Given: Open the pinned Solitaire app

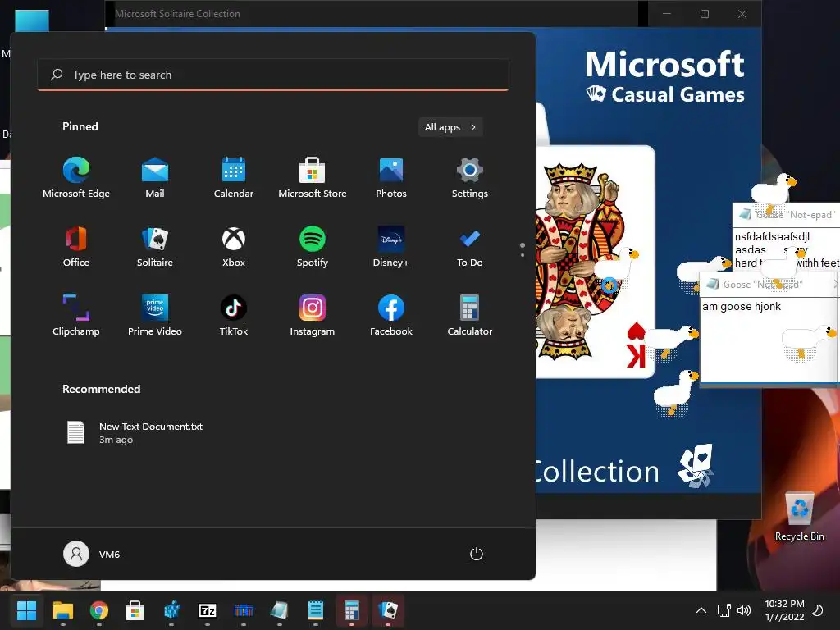Looking at the screenshot, I should pos(155,247).
